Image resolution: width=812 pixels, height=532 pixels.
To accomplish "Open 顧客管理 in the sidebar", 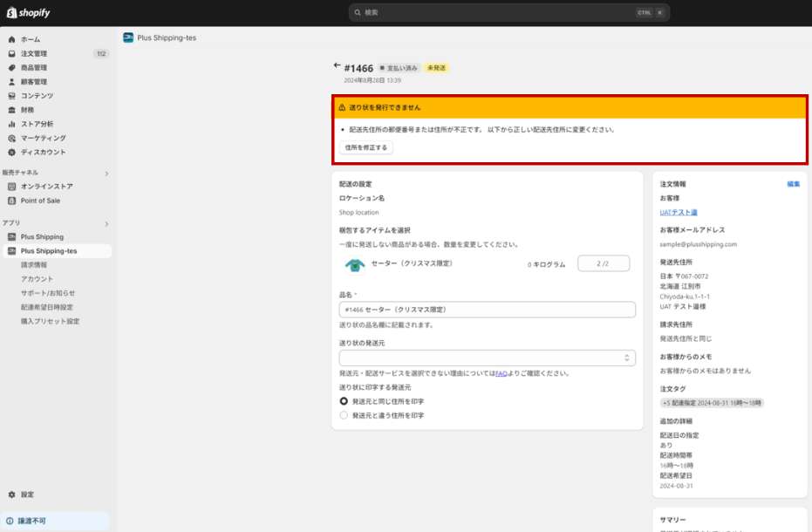I will pos(34,82).
